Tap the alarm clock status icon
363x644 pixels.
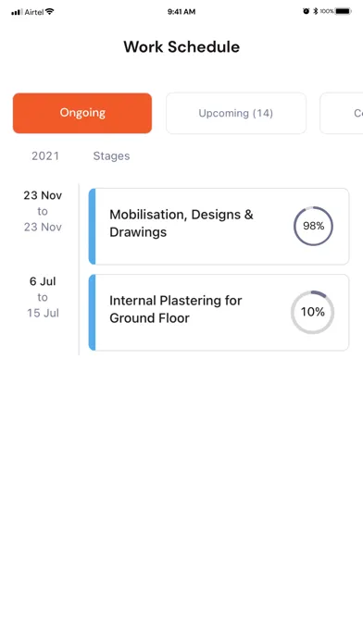pyautogui.click(x=306, y=11)
